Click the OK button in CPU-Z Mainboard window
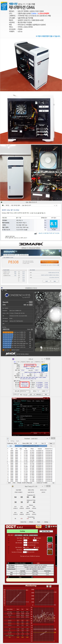This screenshot has height=644, width=62. point(45,433)
